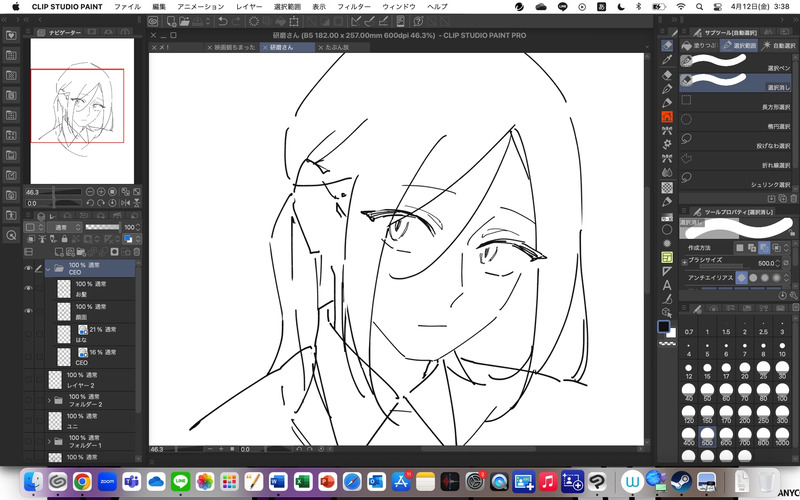This screenshot has height=500, width=800.
Task: Click the navigator zoom slider at 46.3
Action: 53,192
